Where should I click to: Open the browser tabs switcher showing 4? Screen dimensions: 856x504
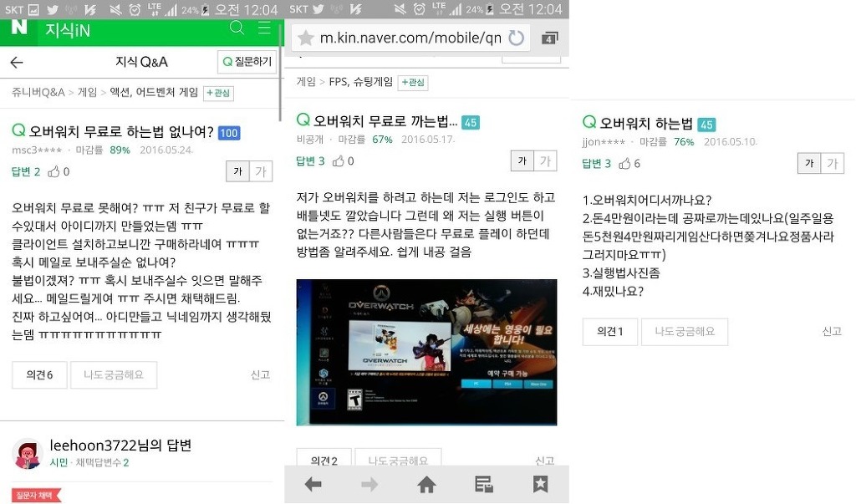(x=549, y=38)
